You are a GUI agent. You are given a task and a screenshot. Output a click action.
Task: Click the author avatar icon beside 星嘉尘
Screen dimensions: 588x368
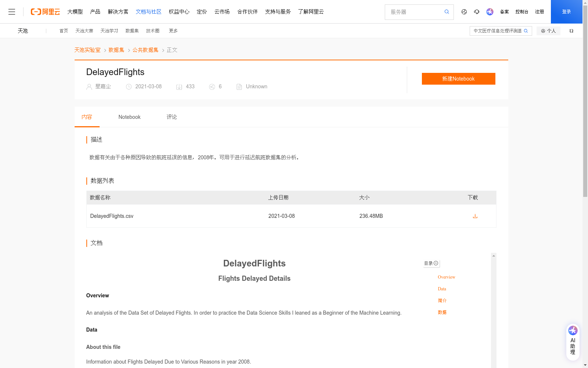pos(89,87)
